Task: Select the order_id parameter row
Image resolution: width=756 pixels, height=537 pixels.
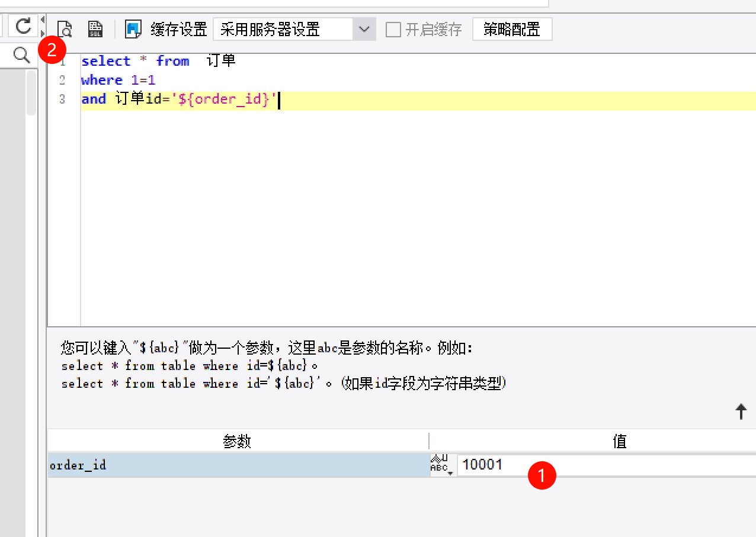Action: pos(237,465)
